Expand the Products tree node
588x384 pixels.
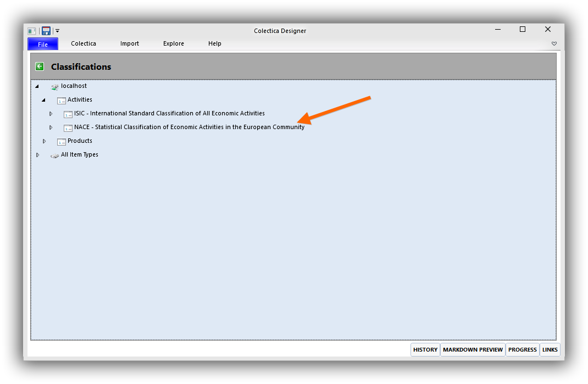(44, 141)
